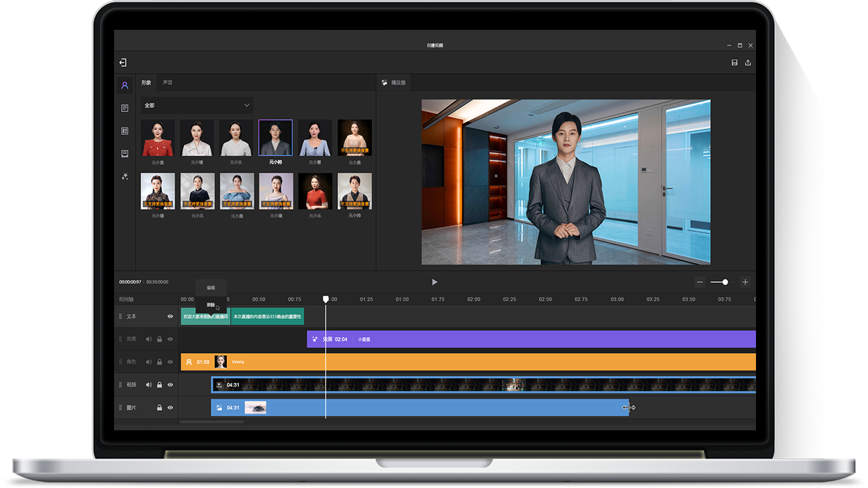
Task: Toggle the lock on the 角色 track
Action: coord(159,362)
